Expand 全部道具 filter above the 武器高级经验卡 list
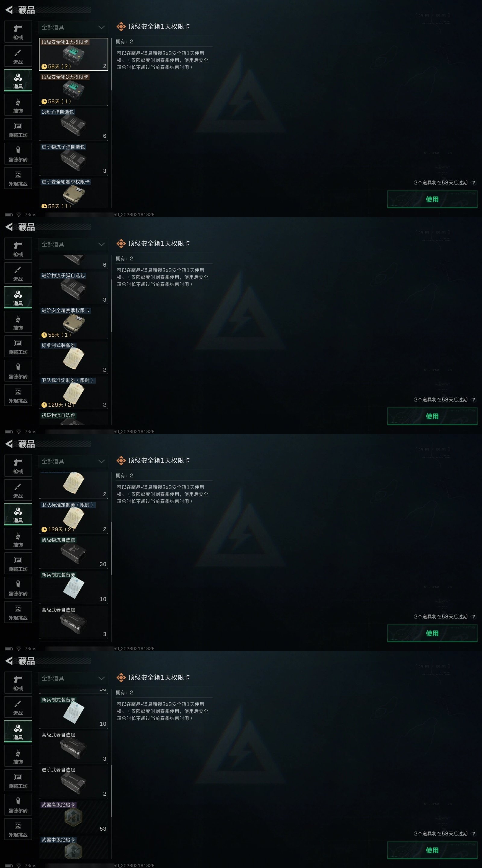 point(74,678)
